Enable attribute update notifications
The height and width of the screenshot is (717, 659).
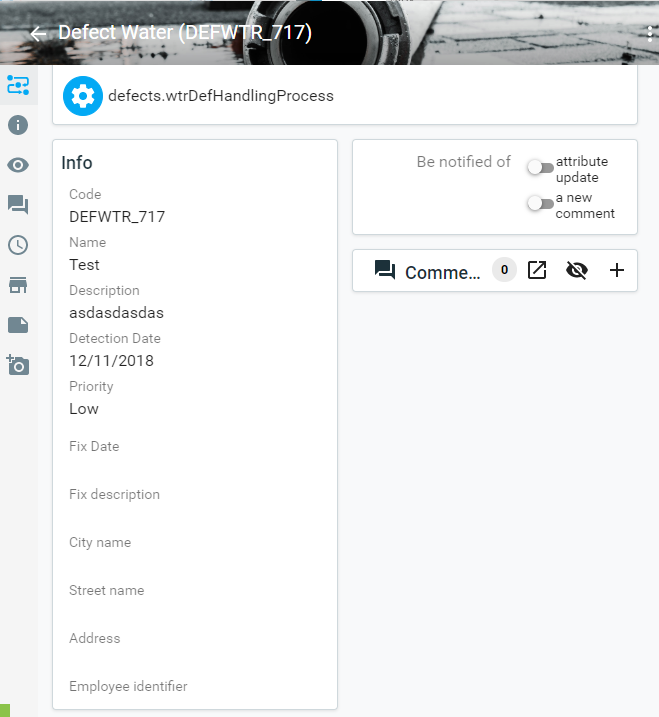(x=540, y=167)
